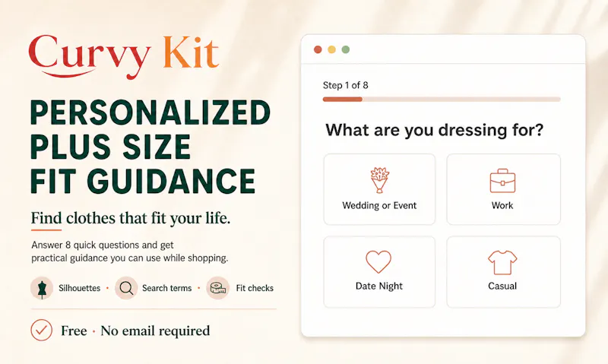Choose the Work option card
Viewport: 608px width, 364px height.
pos(503,189)
